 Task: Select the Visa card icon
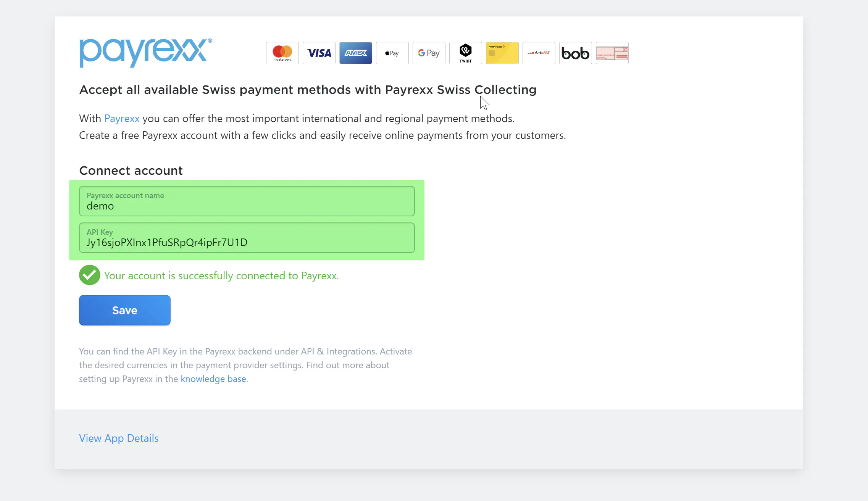tap(319, 53)
